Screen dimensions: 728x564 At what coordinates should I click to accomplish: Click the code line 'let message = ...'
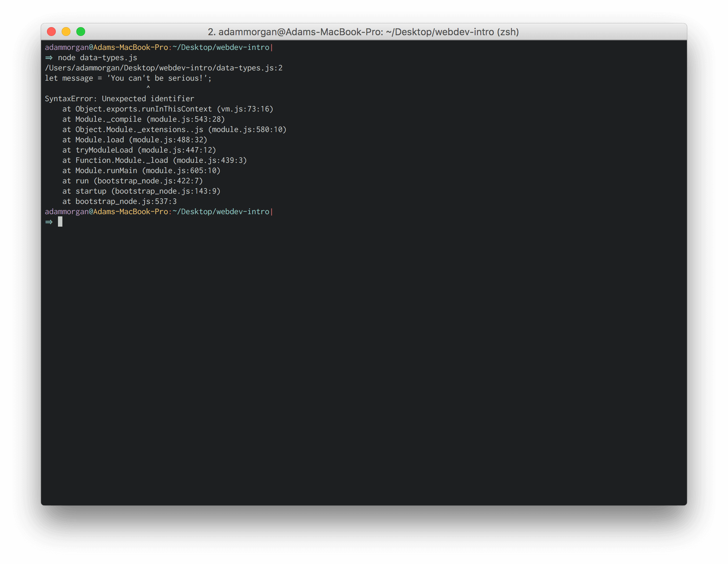pyautogui.click(x=128, y=78)
